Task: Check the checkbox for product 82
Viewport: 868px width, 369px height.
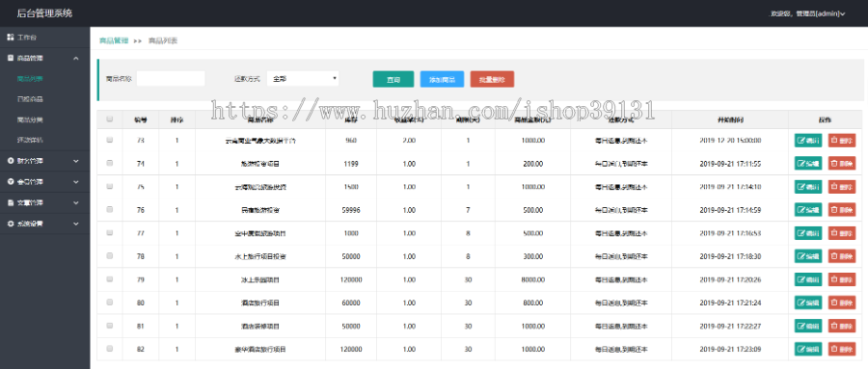Action: coord(110,349)
